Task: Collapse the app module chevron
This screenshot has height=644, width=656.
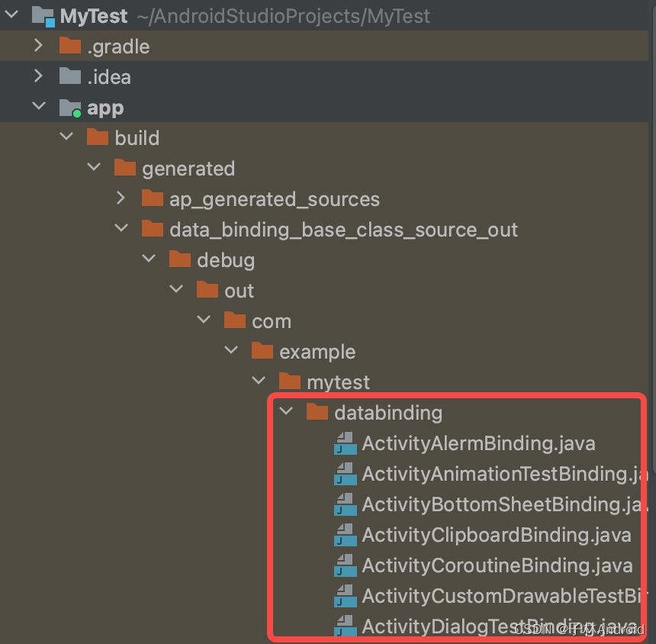Action: (39, 106)
